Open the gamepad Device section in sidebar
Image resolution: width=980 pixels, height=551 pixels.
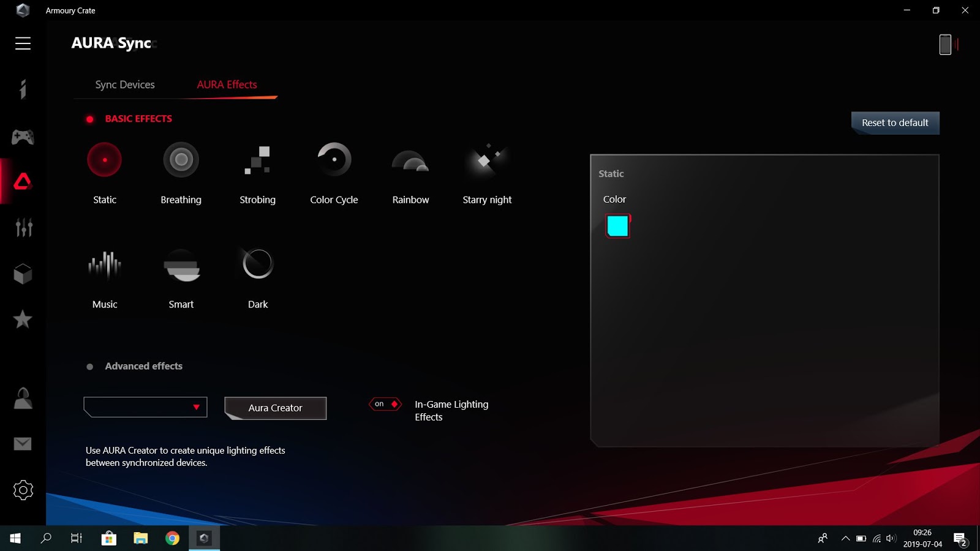[23, 137]
